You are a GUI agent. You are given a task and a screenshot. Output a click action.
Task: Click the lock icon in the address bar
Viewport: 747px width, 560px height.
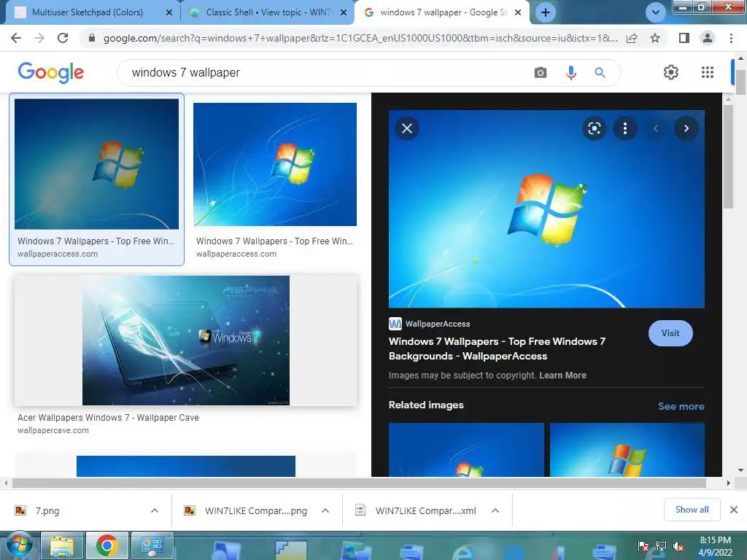tap(92, 38)
